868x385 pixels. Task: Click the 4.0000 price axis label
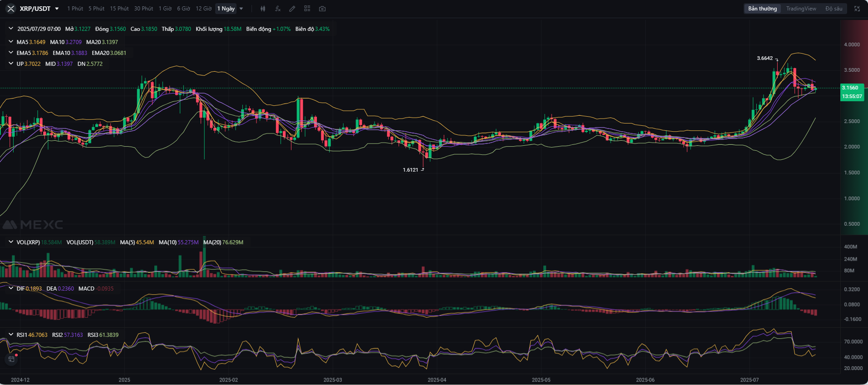[x=852, y=44]
